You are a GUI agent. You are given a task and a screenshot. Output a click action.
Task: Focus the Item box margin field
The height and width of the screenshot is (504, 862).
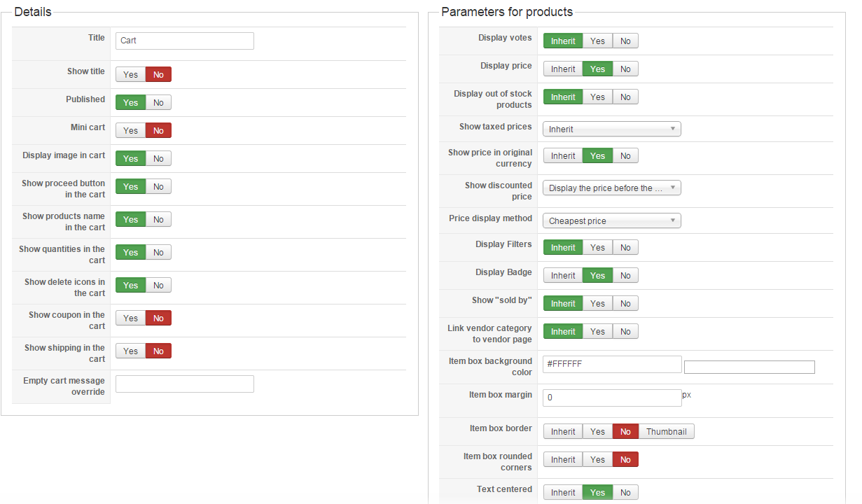(611, 398)
